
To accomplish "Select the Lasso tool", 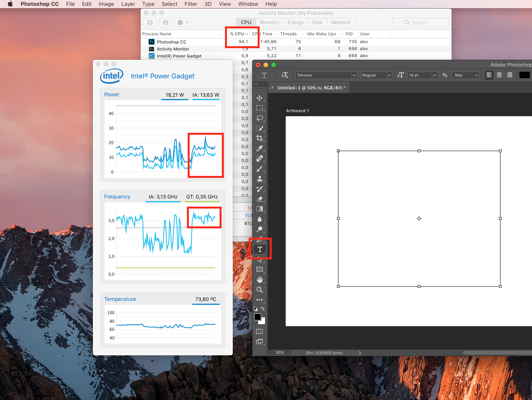I will pos(260,118).
